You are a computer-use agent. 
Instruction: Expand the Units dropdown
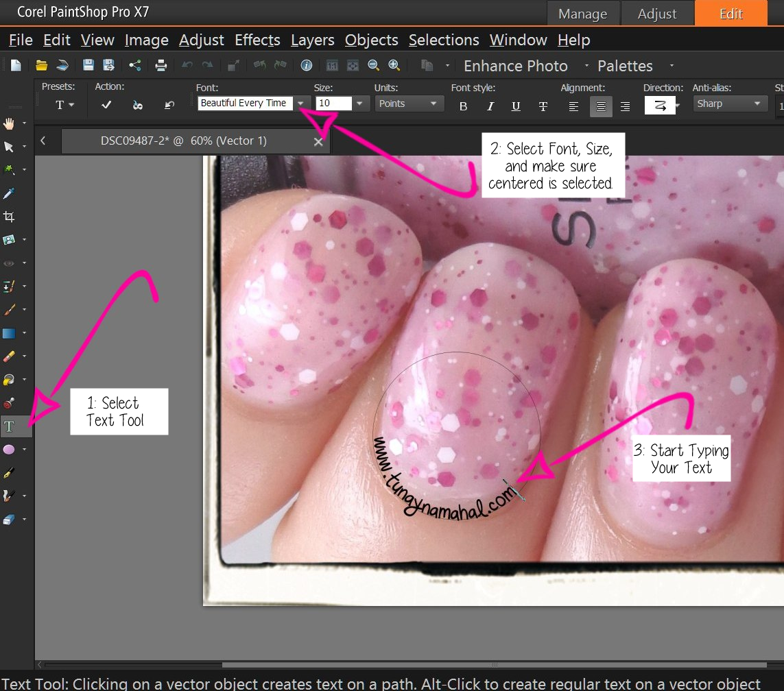432,103
